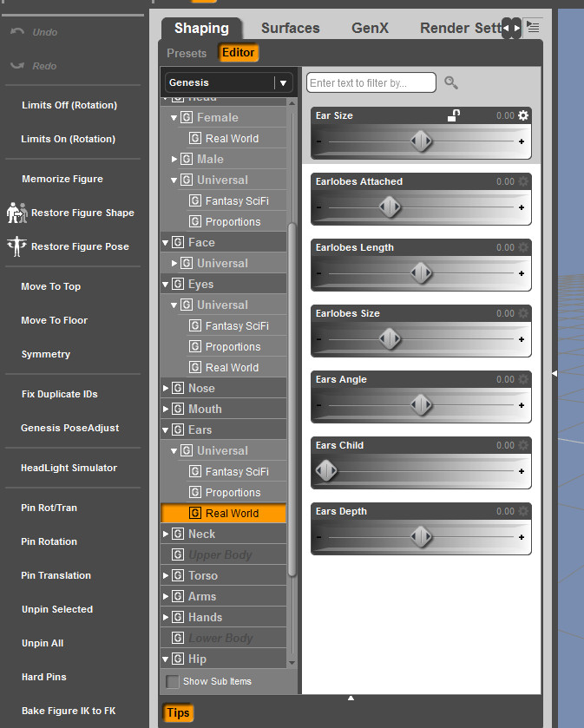Select the Editor view
The width and height of the screenshot is (584, 728).
click(x=238, y=52)
